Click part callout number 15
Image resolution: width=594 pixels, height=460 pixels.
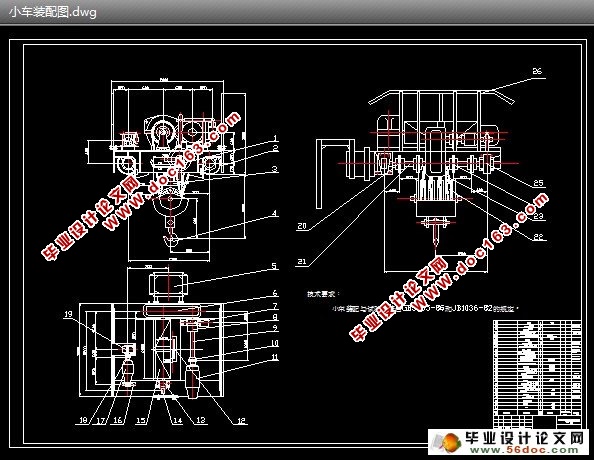coord(141,420)
